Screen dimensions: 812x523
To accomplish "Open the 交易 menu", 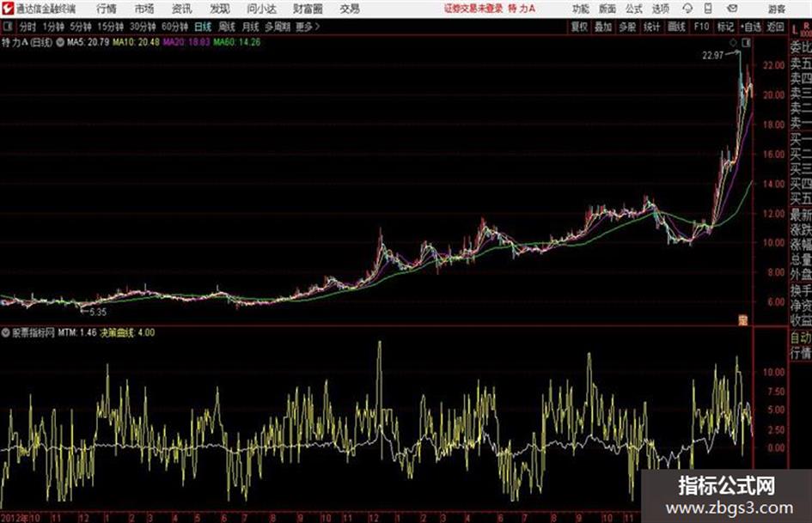I will click(x=350, y=9).
